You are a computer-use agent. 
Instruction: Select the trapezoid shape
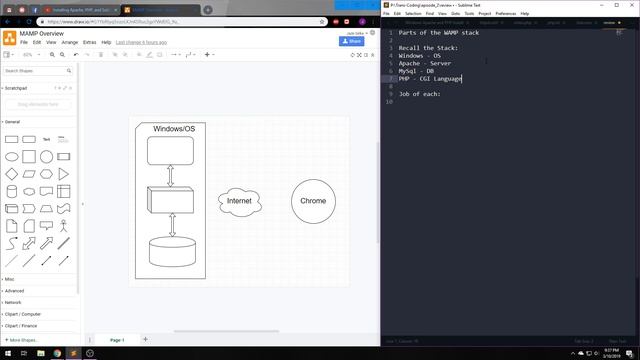46,209
